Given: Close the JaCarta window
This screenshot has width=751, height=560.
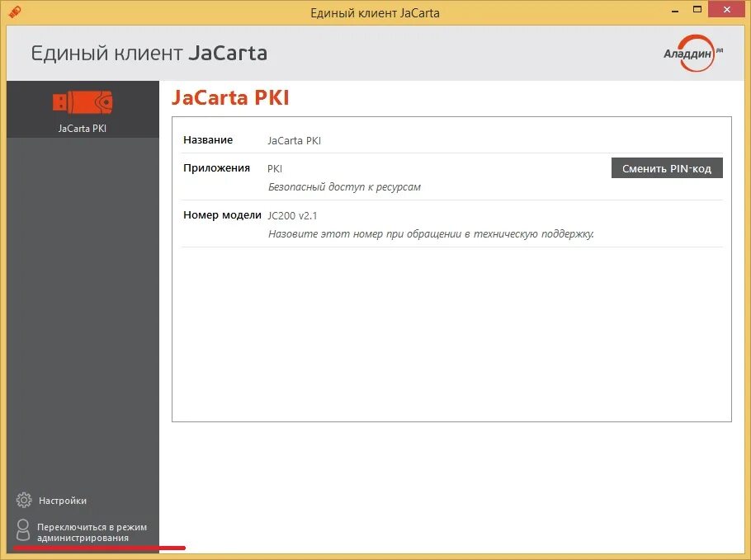Looking at the screenshot, I should (727, 10).
